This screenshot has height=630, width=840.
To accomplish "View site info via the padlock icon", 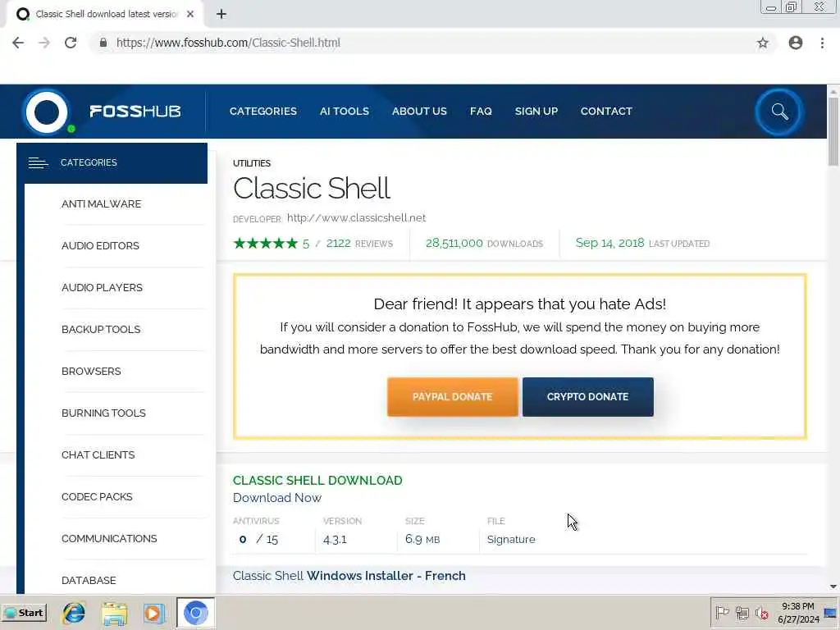I will tap(103, 43).
